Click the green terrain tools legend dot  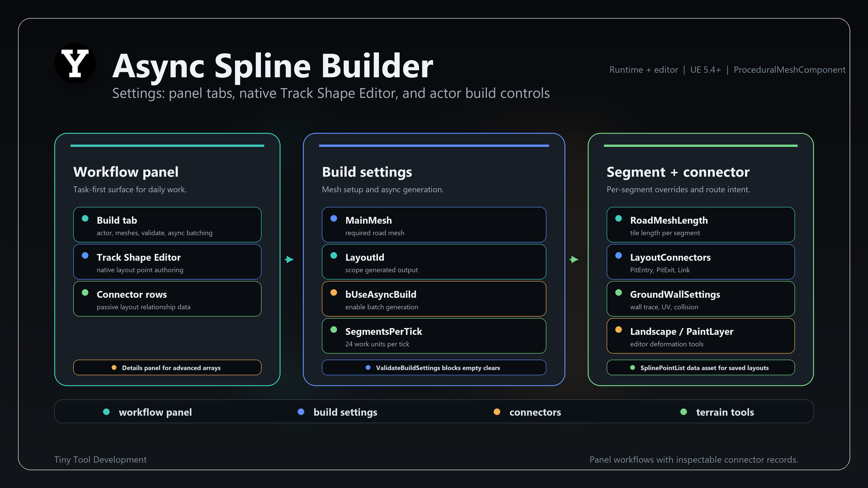684,412
